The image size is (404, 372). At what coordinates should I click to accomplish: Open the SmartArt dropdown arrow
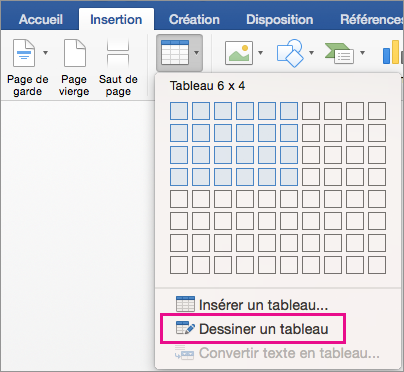coord(362,53)
